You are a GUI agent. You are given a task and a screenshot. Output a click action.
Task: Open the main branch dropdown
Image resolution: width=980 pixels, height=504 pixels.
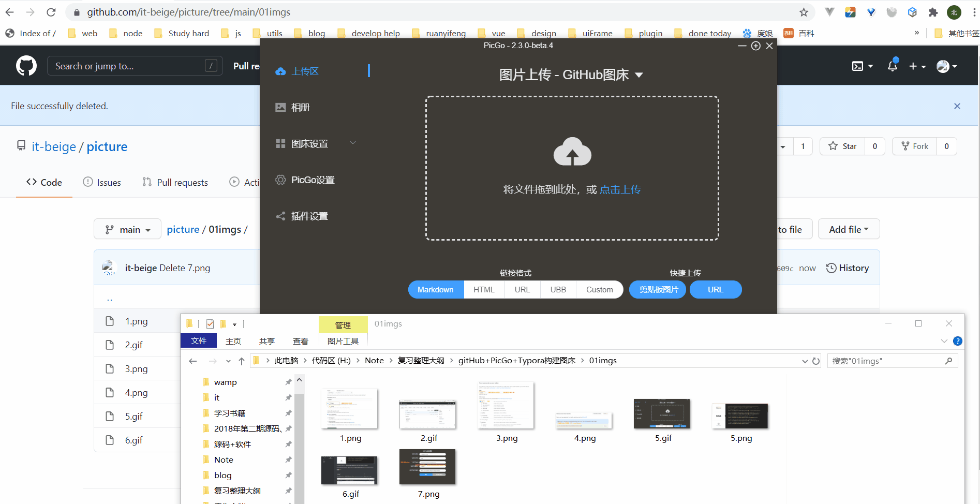point(128,229)
